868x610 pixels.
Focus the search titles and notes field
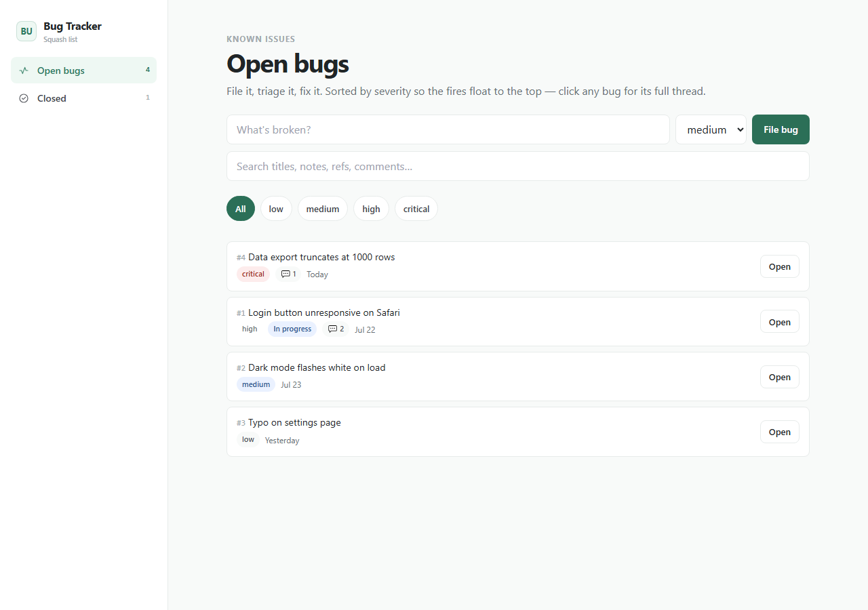pyautogui.click(x=518, y=166)
